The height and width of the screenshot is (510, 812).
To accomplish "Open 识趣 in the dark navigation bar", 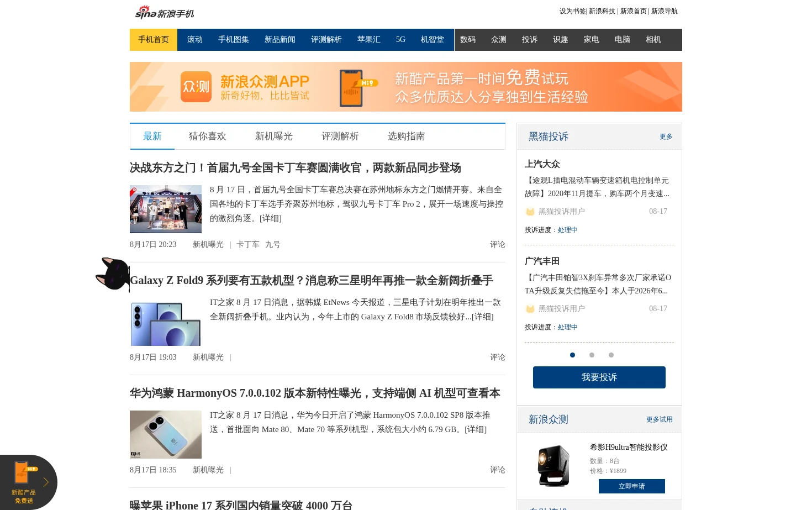I will coord(561,40).
